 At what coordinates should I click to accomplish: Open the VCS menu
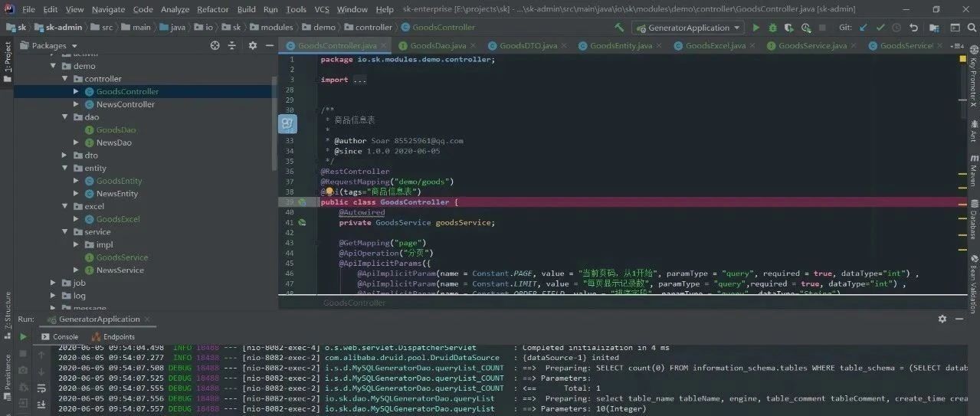pos(322,9)
